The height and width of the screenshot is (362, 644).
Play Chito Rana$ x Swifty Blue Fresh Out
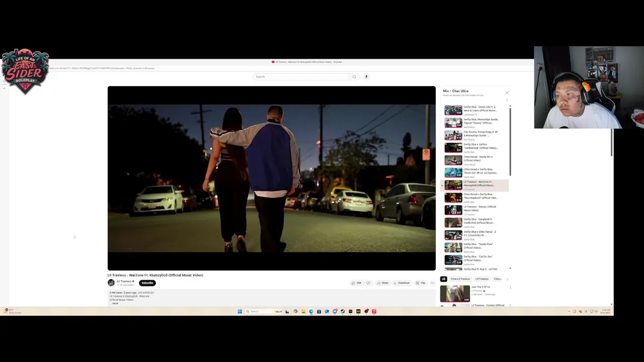pos(475,172)
